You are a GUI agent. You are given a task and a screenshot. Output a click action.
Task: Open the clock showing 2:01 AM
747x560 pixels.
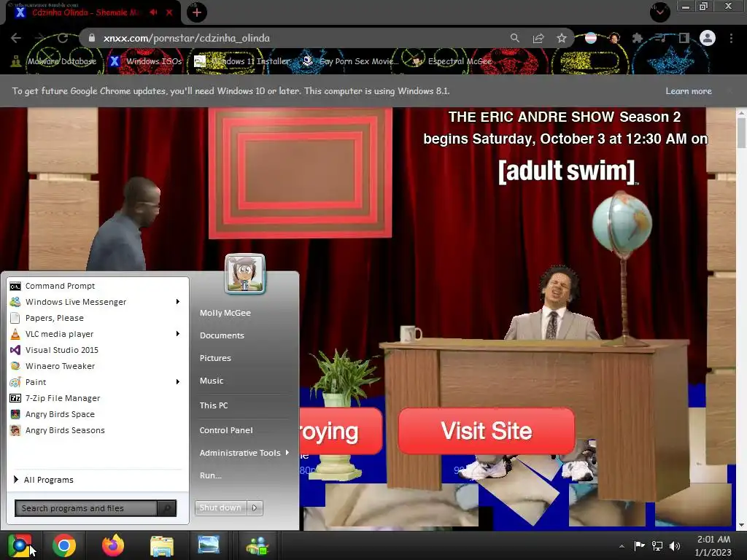(713, 546)
